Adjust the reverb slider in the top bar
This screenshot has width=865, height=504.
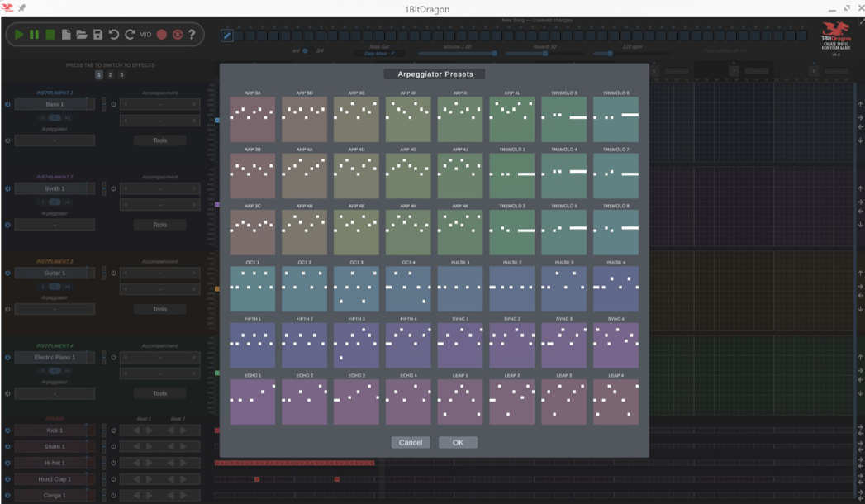point(545,54)
